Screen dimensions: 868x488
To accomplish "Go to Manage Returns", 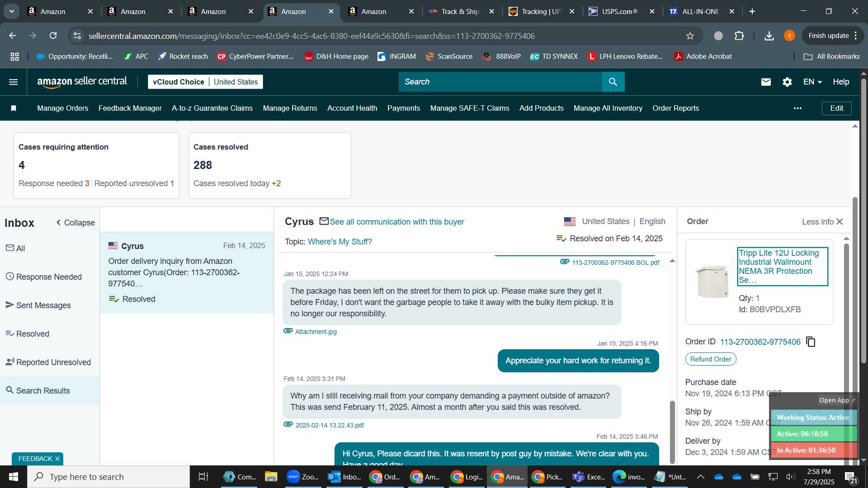I will point(290,108).
